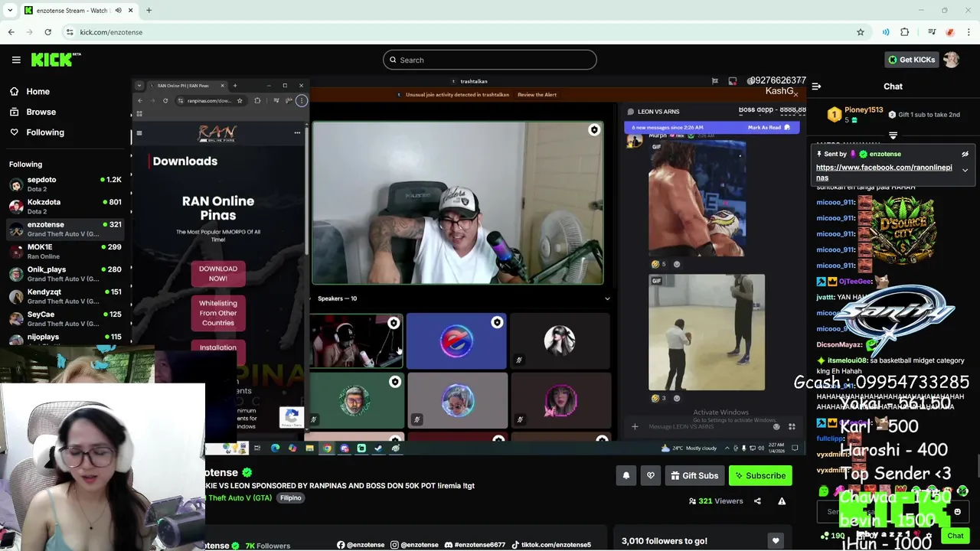Focus the Kick Search field
The image size is (980, 551).
(490, 60)
